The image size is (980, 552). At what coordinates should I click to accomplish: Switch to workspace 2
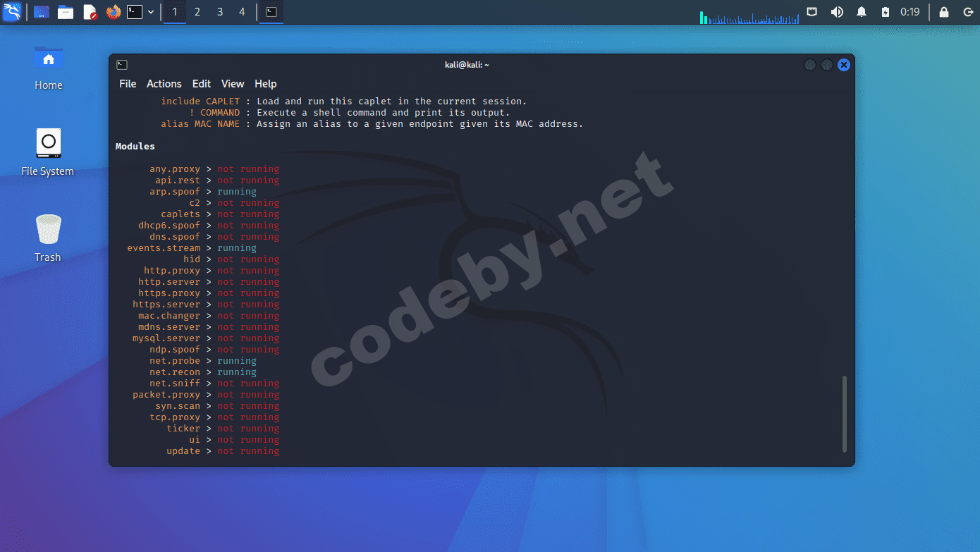coord(197,12)
